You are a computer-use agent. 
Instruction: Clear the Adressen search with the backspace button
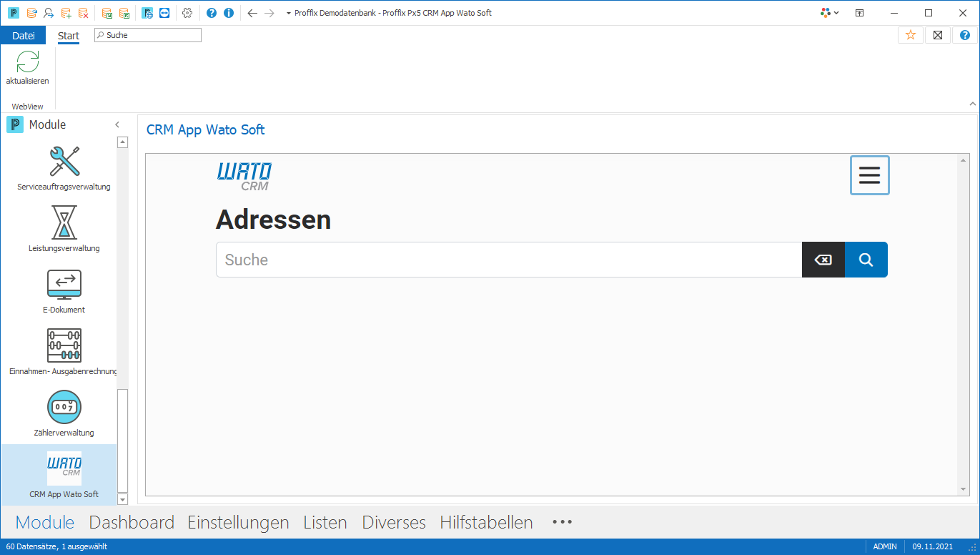coord(823,260)
